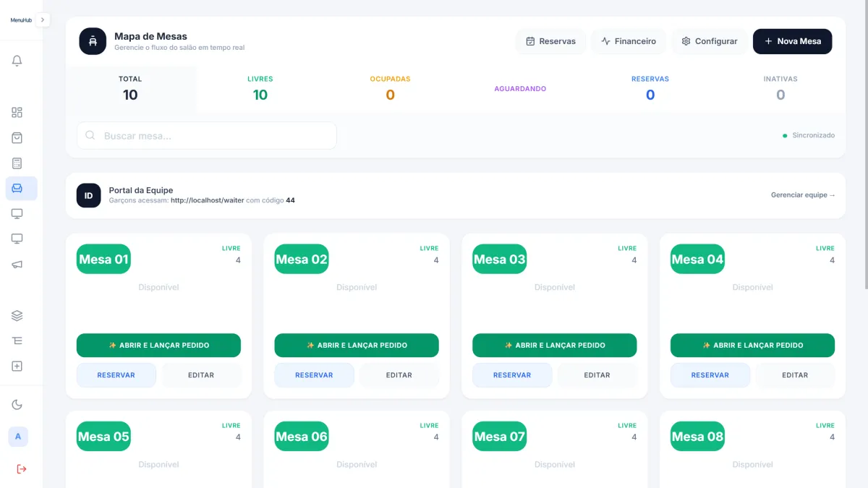This screenshot has height=488, width=868.
Task: Filter by RESERVAS count tab
Action: point(650,89)
